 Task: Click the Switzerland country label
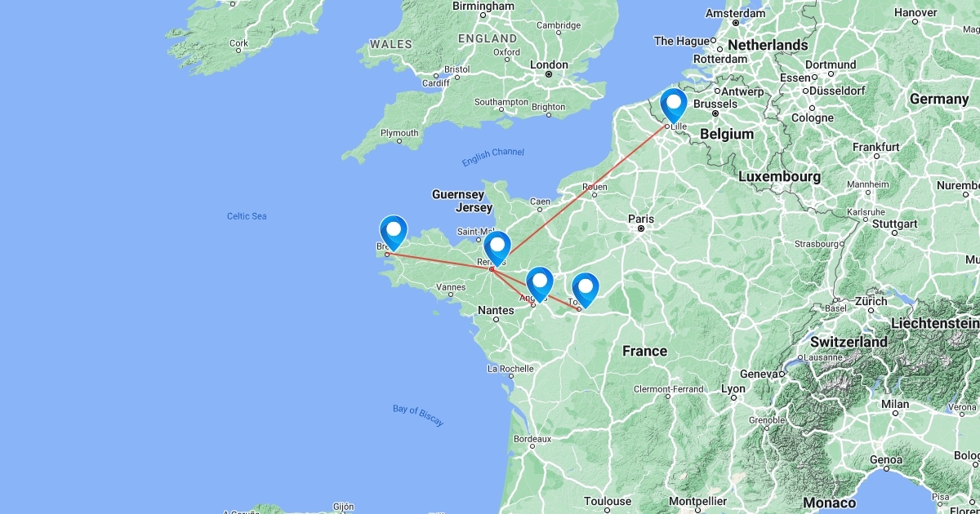point(849,343)
